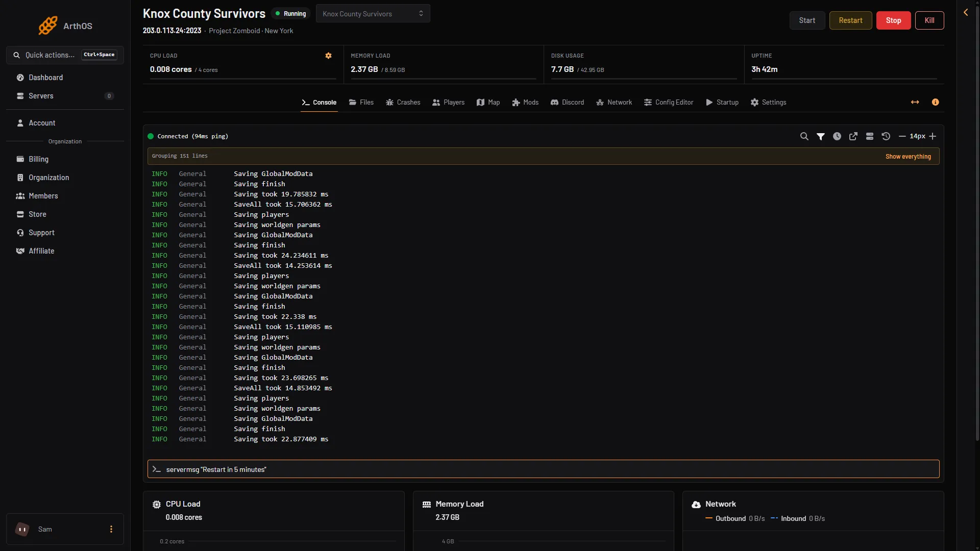Click the Kill server button
Image resolution: width=980 pixels, height=551 pixels.
(929, 20)
